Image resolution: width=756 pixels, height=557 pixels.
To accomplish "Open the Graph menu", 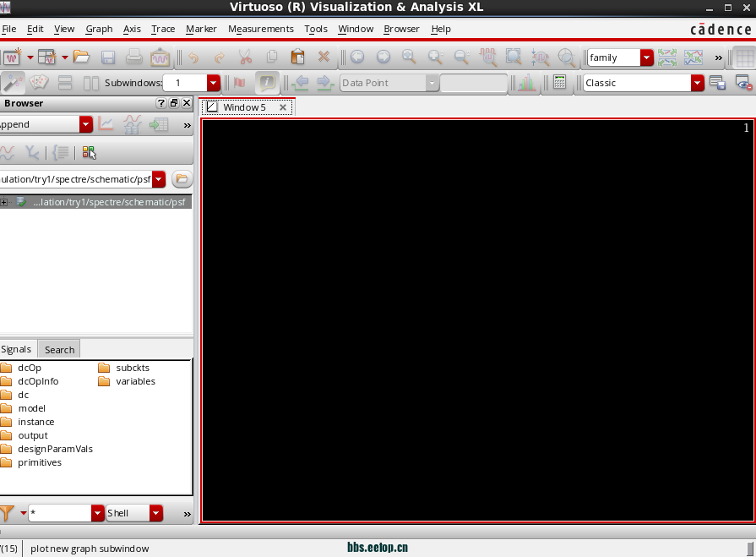I will 99,29.
